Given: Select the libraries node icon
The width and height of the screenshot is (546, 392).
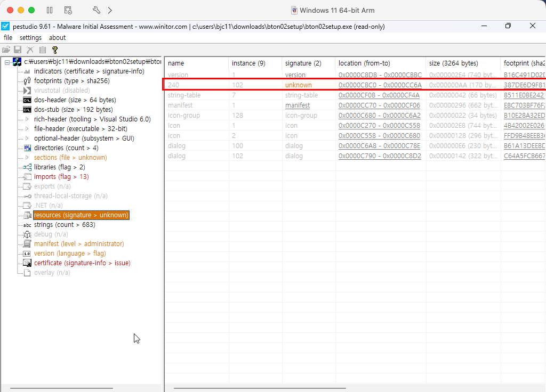Looking at the screenshot, I should (x=27, y=167).
